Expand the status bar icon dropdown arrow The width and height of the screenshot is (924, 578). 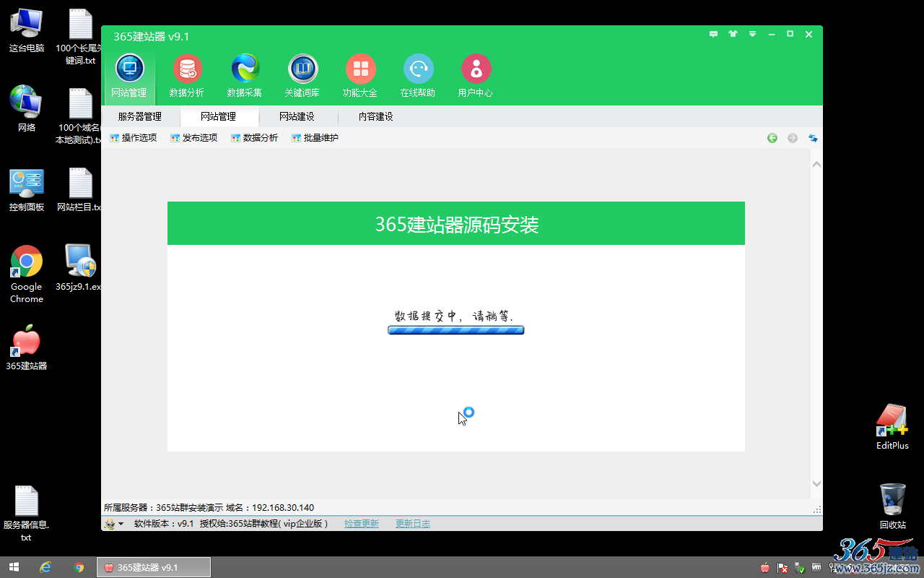tap(121, 524)
